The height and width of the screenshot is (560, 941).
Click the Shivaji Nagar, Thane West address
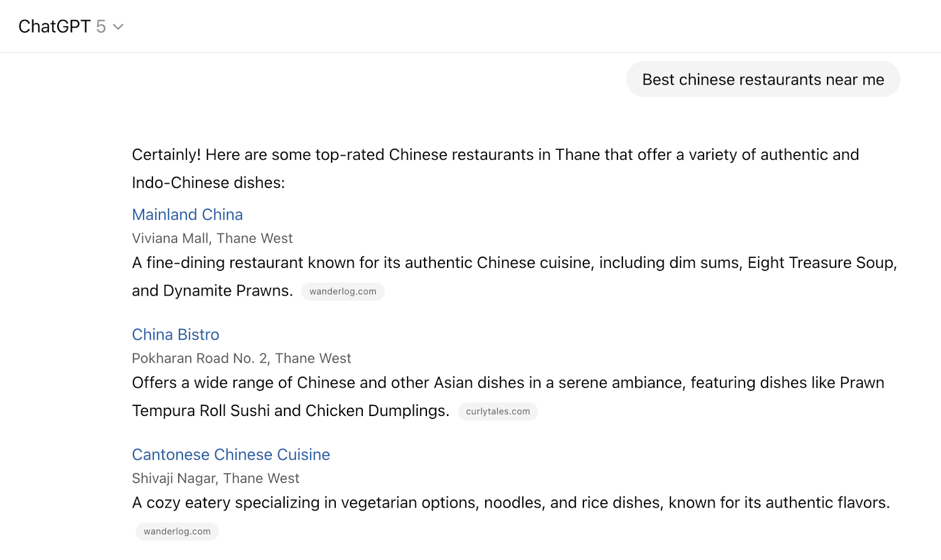[x=215, y=478]
